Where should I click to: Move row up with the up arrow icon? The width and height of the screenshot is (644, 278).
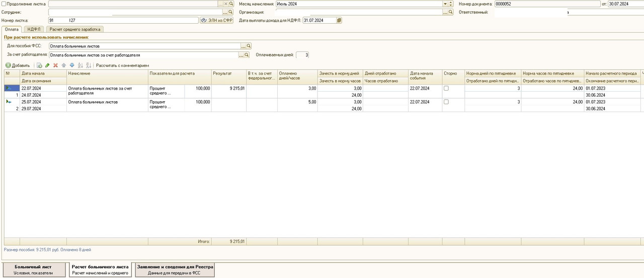tap(64, 65)
